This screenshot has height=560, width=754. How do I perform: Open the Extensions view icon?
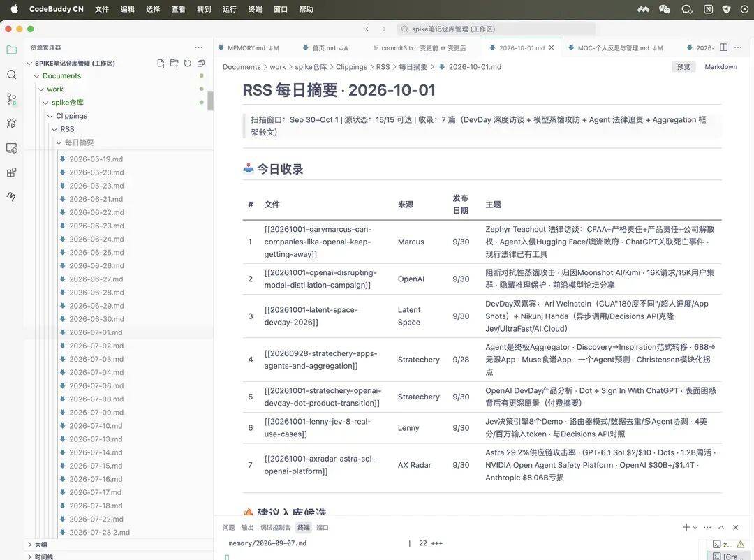click(x=12, y=172)
